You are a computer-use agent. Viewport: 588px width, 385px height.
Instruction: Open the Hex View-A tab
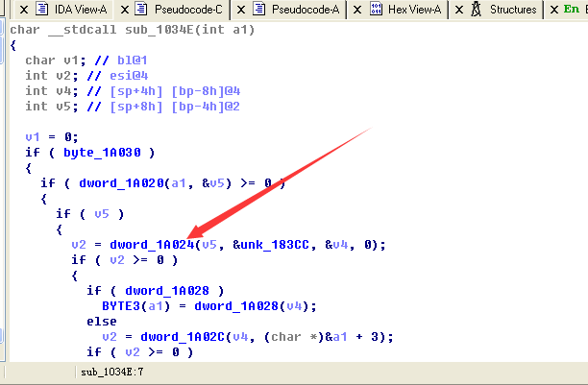pyautogui.click(x=415, y=10)
